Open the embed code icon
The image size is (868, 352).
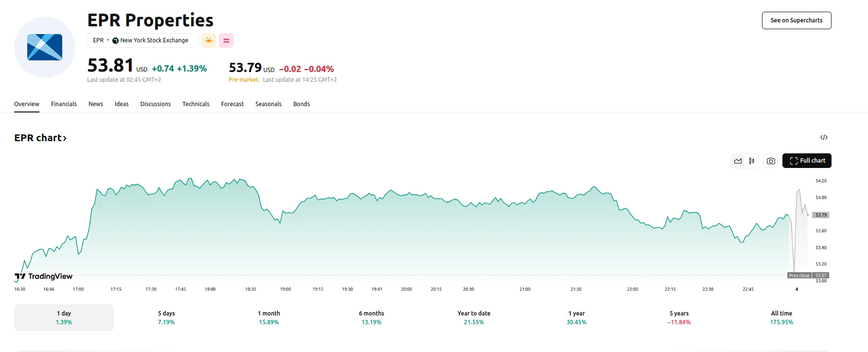tap(824, 137)
